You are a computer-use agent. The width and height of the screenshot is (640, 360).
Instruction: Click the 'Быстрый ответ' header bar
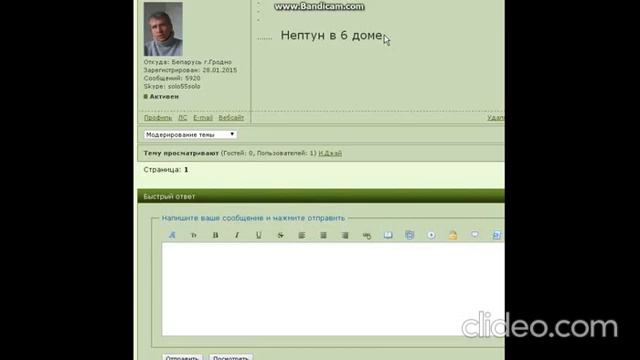coord(321,196)
